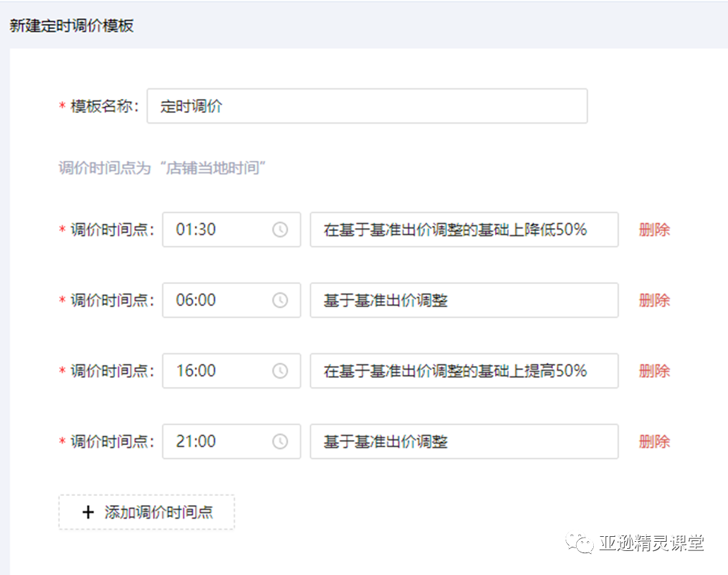The height and width of the screenshot is (575, 728).
Task: Delete the 06:00 price adjustment time point
Action: (x=654, y=300)
